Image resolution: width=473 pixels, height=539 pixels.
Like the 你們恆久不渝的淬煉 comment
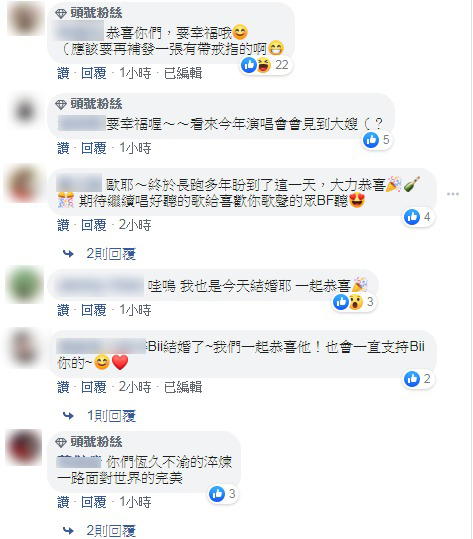63,502
